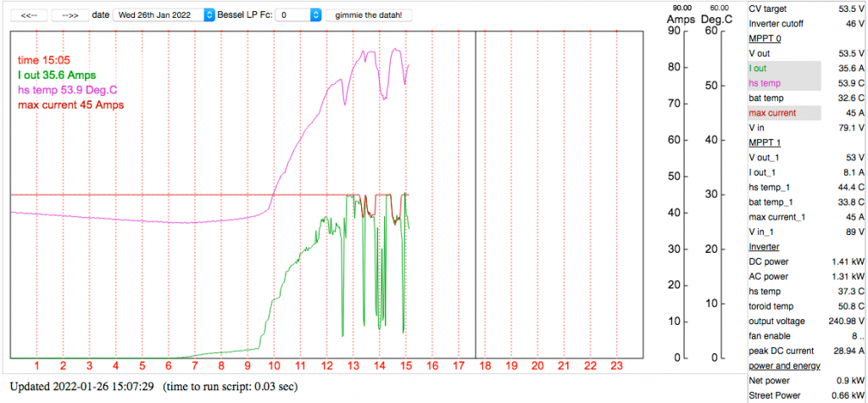Select the 'bat temp' row under MPPT 0
The width and height of the screenshot is (868, 403).
point(783,98)
